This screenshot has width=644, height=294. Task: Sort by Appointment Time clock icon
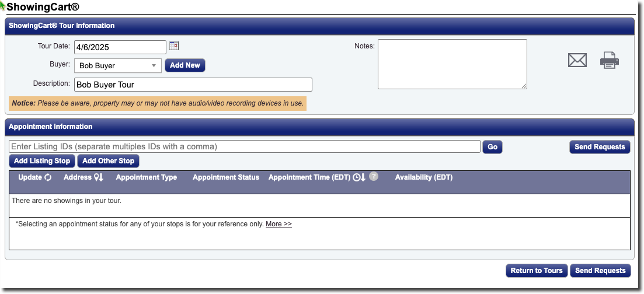[359, 177]
